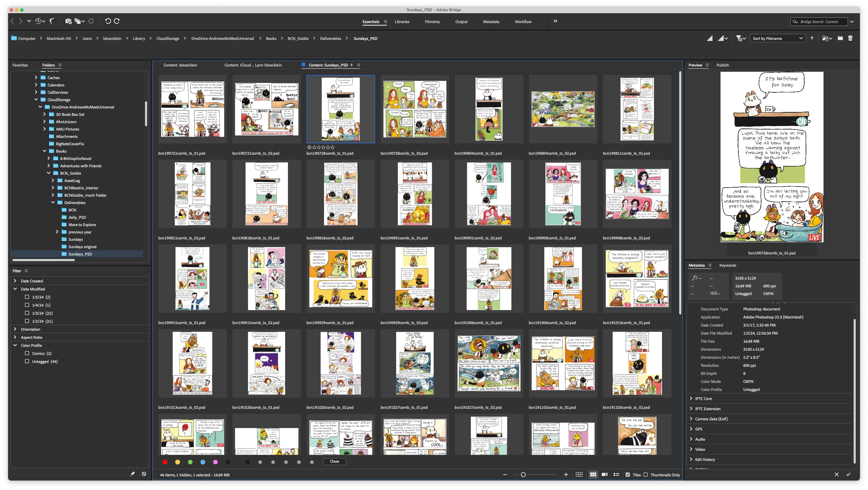The image size is (868, 490).
Task: Click the ascending sort order arrow
Action: tap(812, 38)
